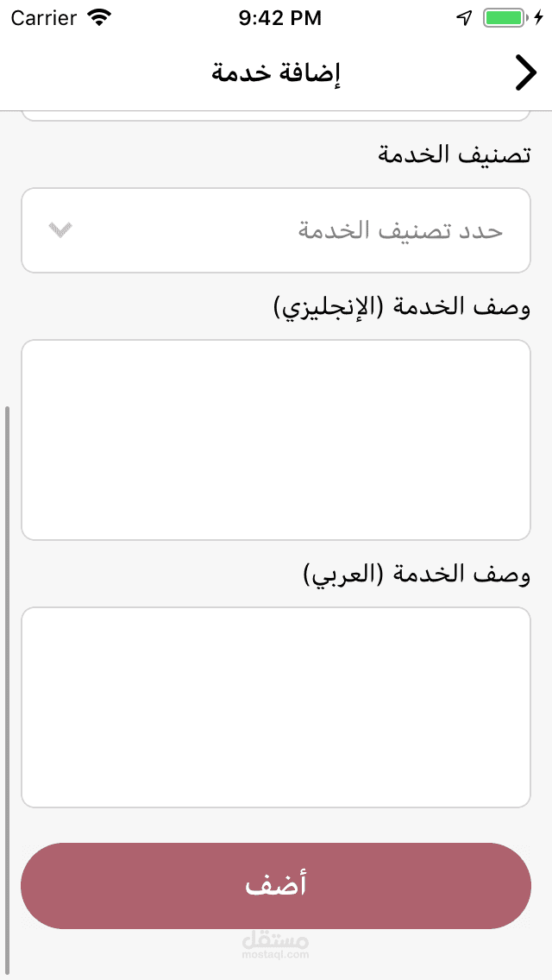Expand the service category chevron arrow
Image resolution: width=552 pixels, height=980 pixels.
click(x=60, y=229)
